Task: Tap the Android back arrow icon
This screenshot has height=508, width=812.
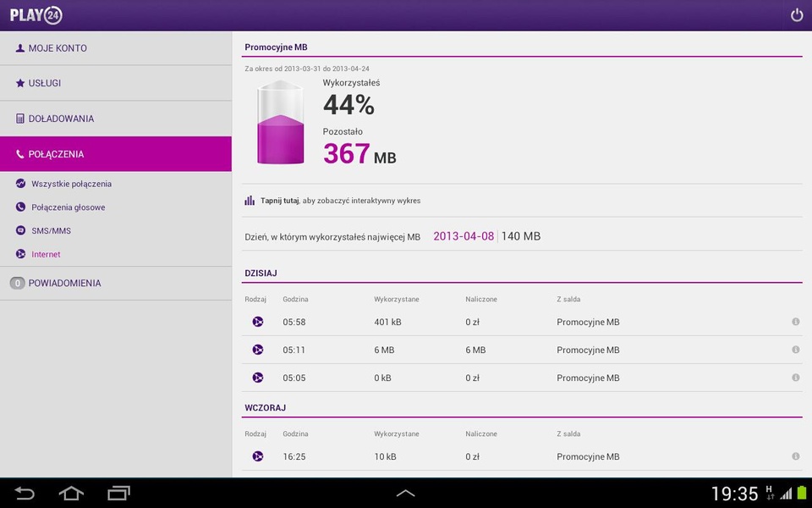Action: (25, 493)
